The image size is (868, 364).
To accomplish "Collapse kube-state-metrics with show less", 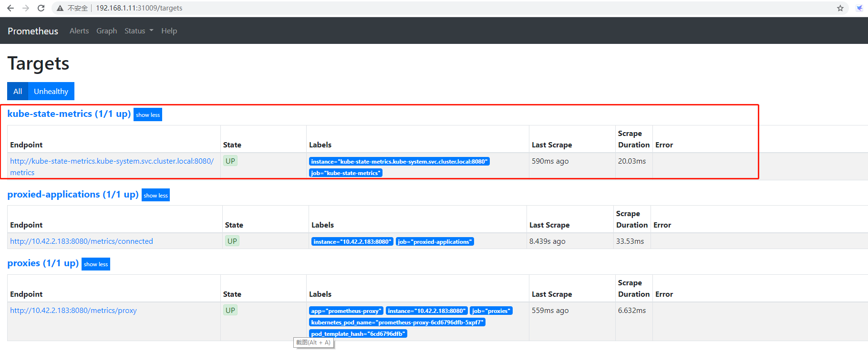I will tap(148, 114).
